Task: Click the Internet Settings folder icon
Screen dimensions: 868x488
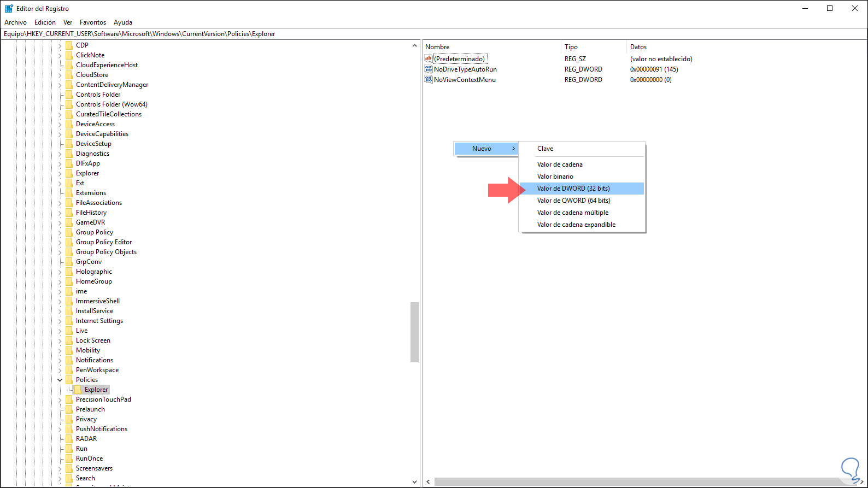Action: tap(69, 321)
